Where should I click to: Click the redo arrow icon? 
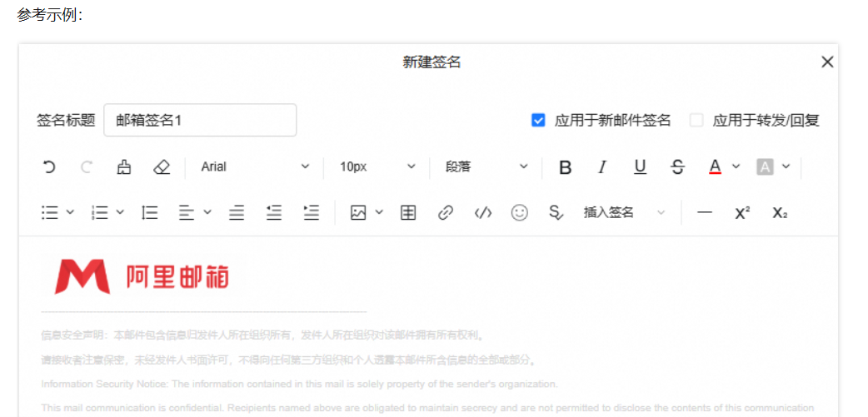[x=87, y=167]
